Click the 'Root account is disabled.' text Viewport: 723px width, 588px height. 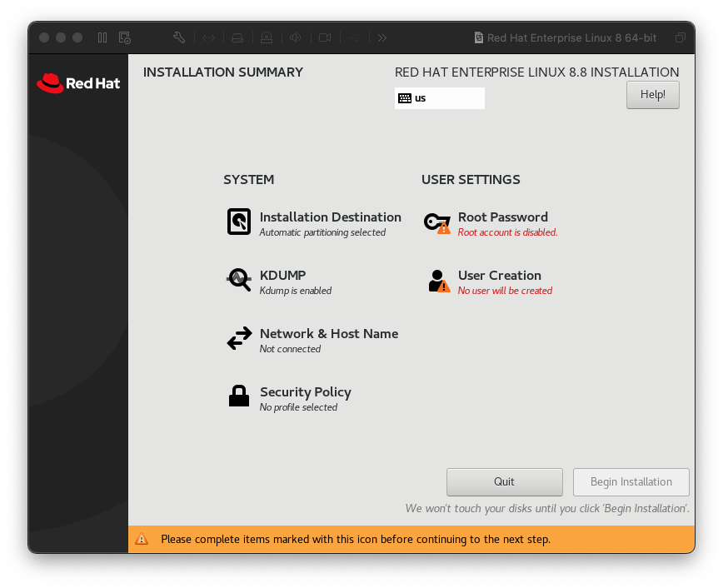click(507, 232)
